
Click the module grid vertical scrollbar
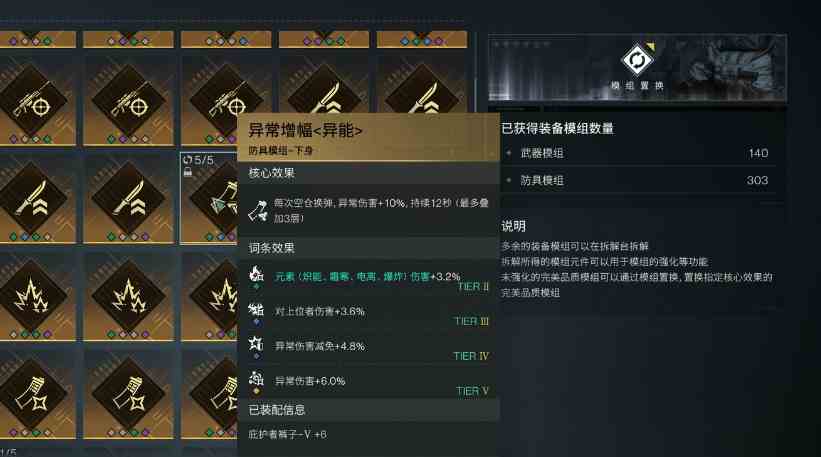[475, 94]
